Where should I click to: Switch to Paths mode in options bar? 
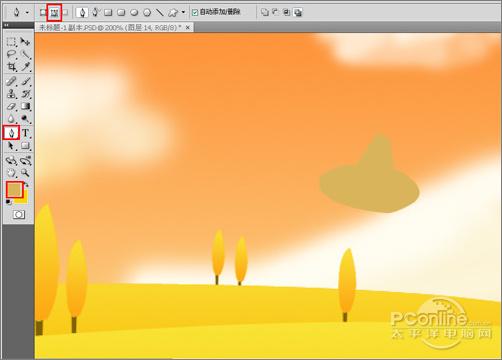point(54,13)
